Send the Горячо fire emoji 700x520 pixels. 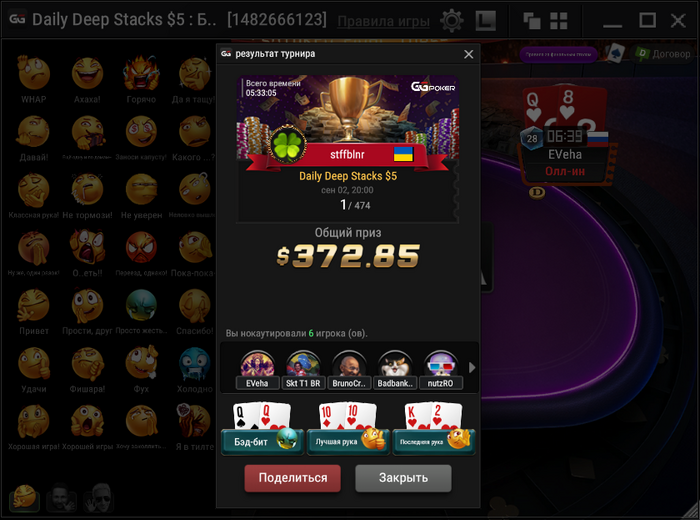tap(141, 79)
